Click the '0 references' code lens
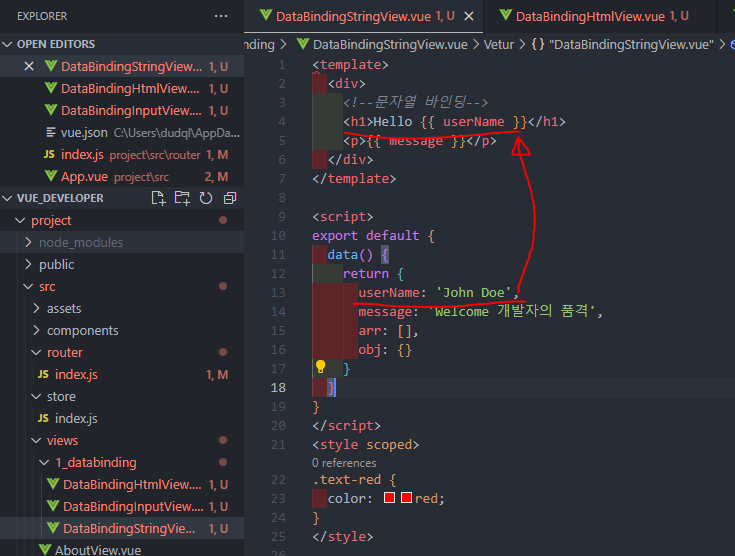 pos(344,463)
